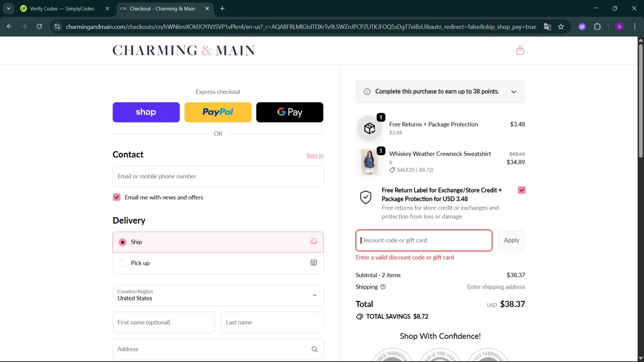This screenshot has width=644, height=362.
Task: Bookmark this page with star icon
Action: click(x=561, y=27)
